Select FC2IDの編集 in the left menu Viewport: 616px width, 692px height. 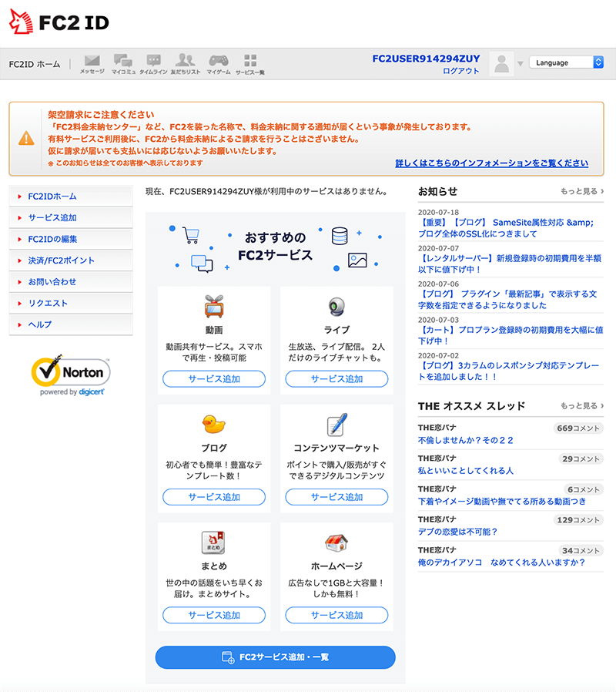click(71, 239)
